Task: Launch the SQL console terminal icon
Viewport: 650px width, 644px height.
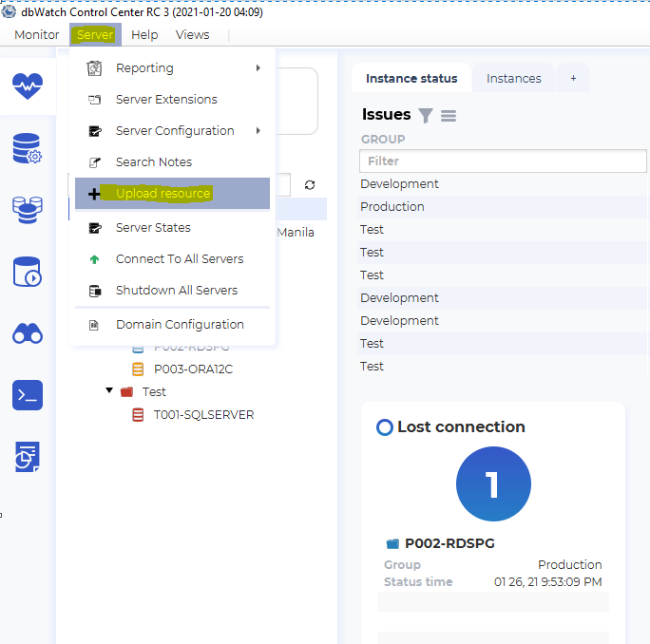Action: coord(27,395)
